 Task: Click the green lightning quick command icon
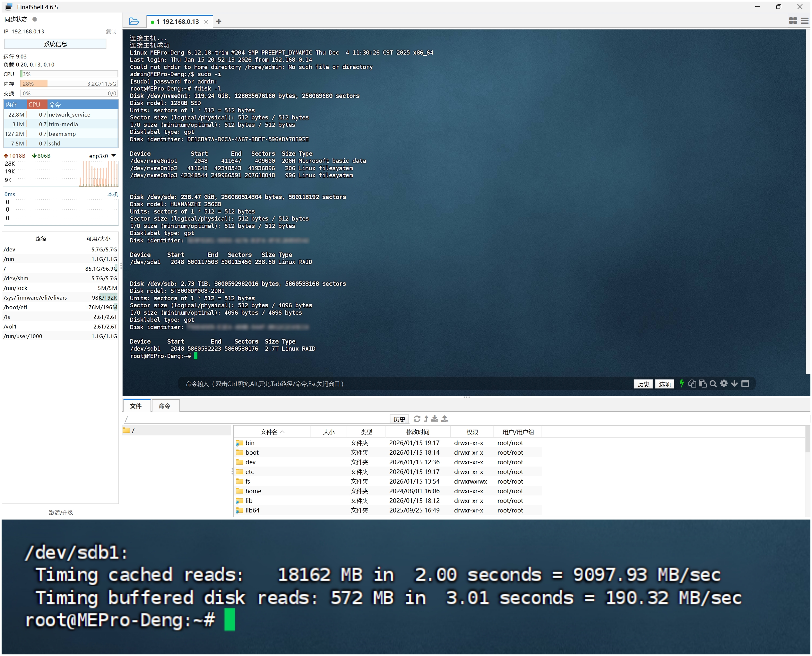682,383
